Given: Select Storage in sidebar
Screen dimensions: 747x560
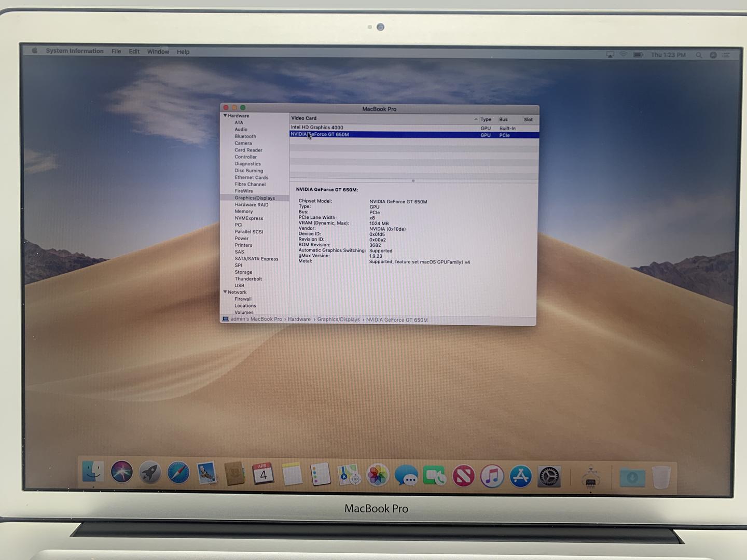Looking at the screenshot, I should click(x=243, y=272).
